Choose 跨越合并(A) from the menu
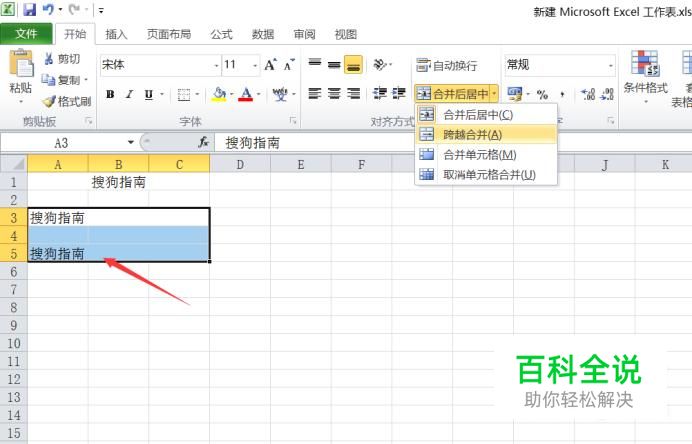Image resolution: width=692 pixels, height=444 pixels. click(x=486, y=135)
